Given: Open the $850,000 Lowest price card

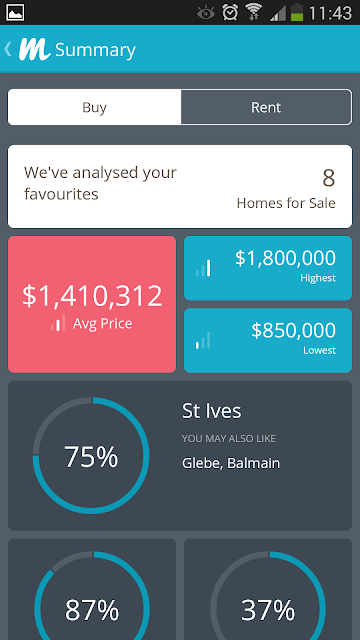Looking at the screenshot, I should 268,340.
